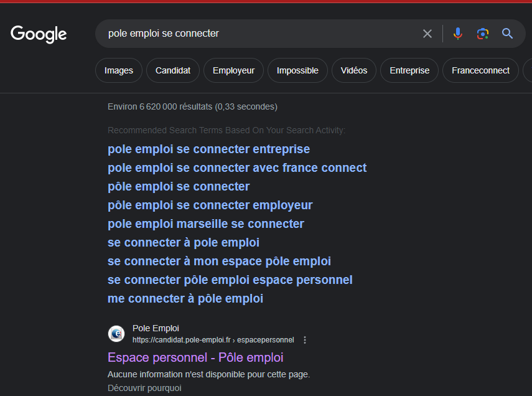Screen dimensions: 532x396
Task: Click 'pole emploi marseille se connecter'
Action: click(x=206, y=224)
